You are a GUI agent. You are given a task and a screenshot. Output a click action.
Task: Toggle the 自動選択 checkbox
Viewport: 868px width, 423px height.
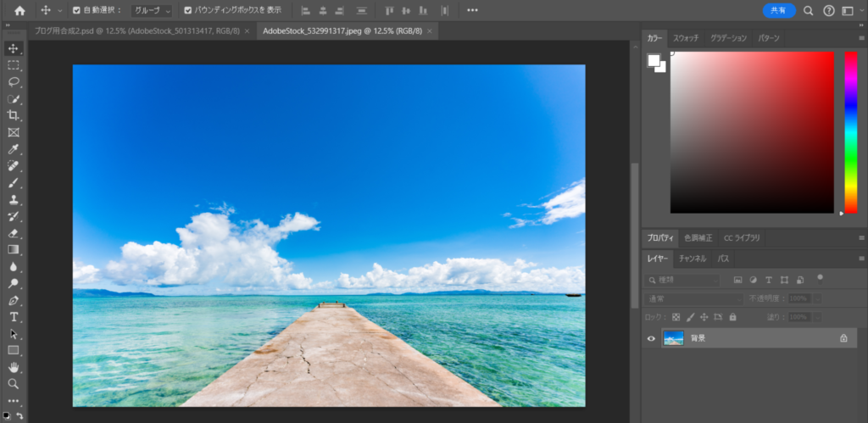pyautogui.click(x=77, y=10)
